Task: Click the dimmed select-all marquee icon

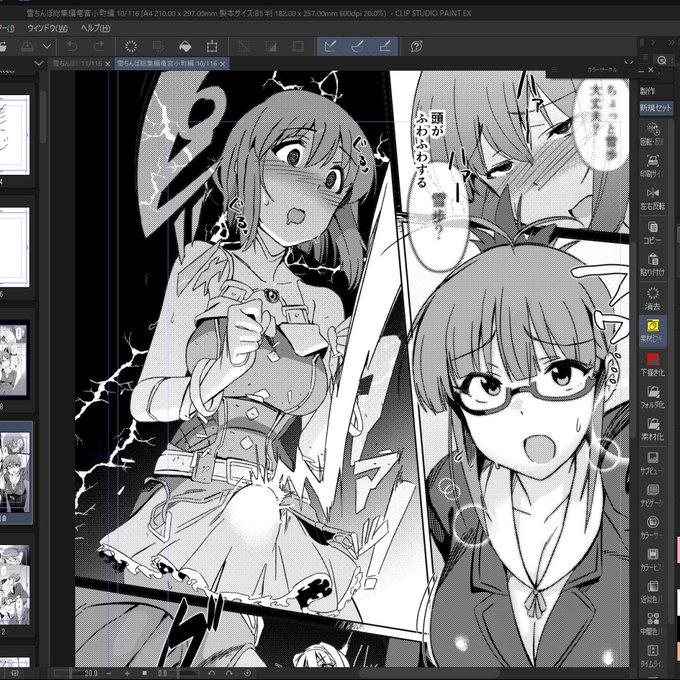Action: 244,46
